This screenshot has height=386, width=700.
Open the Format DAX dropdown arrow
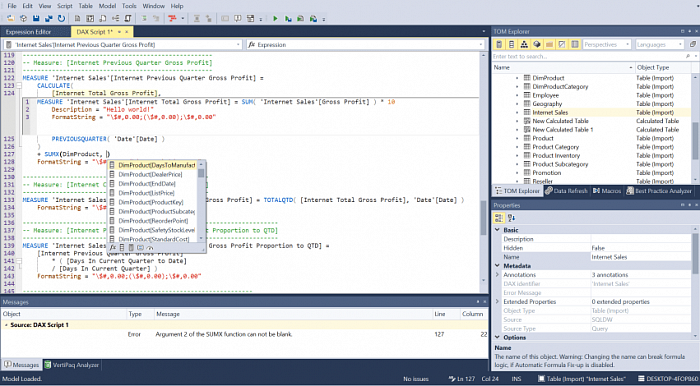coord(183,19)
